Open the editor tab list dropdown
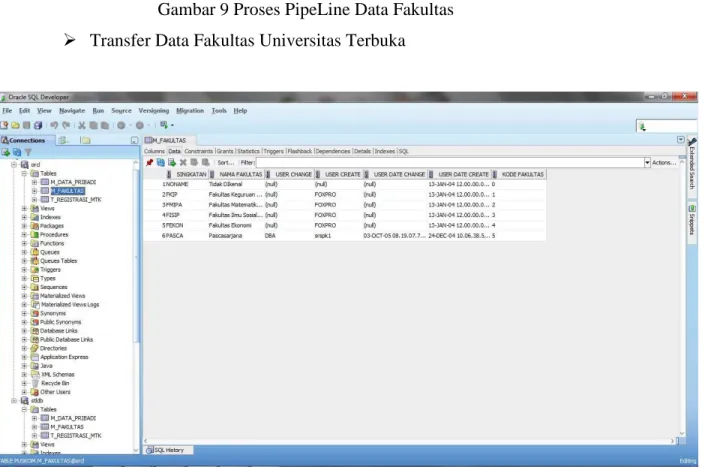The width and height of the screenshot is (705, 467). tap(681, 140)
